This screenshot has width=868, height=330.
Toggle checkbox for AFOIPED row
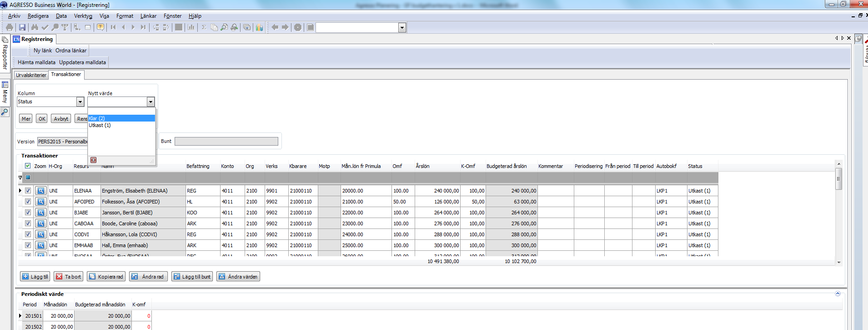[28, 202]
